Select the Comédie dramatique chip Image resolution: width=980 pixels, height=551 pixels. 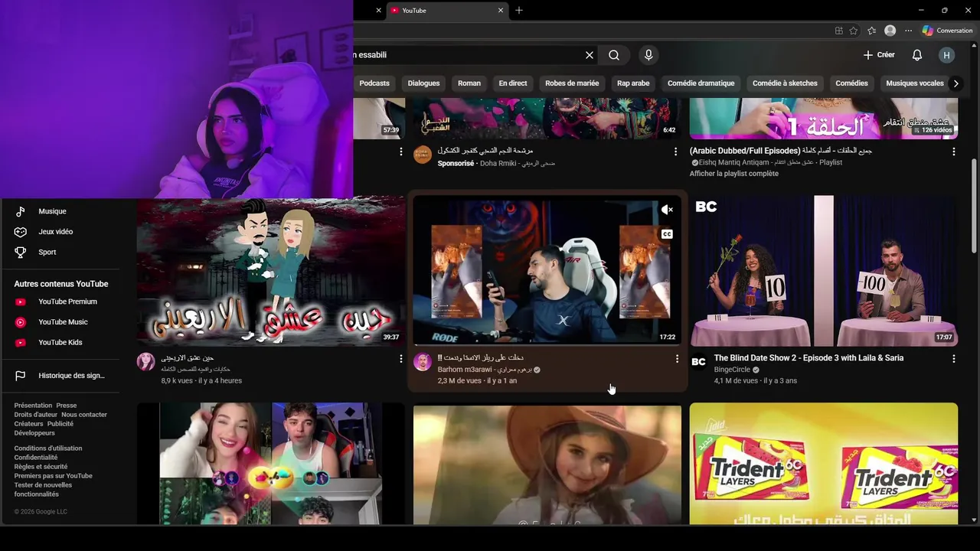pos(701,83)
